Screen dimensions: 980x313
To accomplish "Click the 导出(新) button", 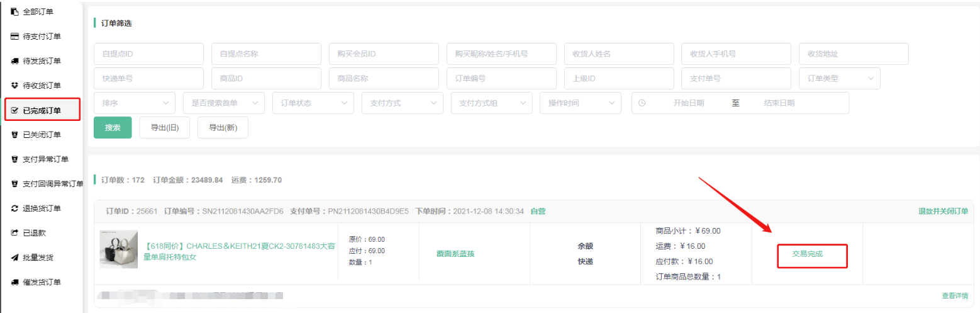I will [x=223, y=127].
